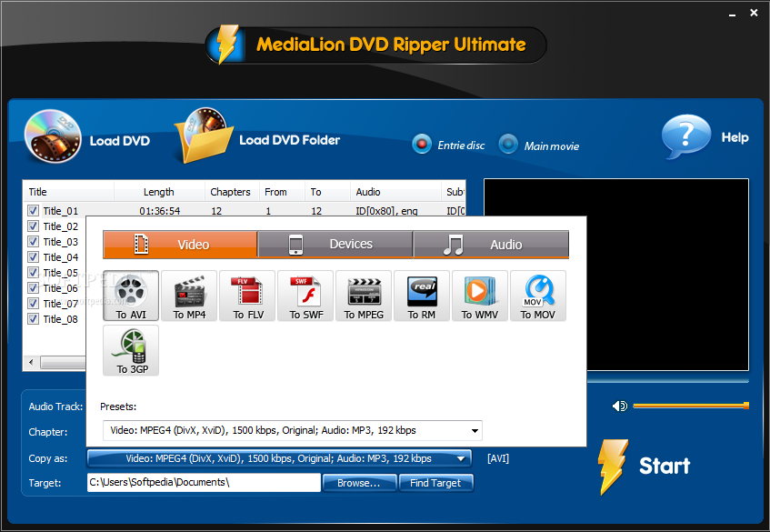Image resolution: width=770 pixels, height=532 pixels.
Task: Click the Find Target button
Action: [x=435, y=483]
